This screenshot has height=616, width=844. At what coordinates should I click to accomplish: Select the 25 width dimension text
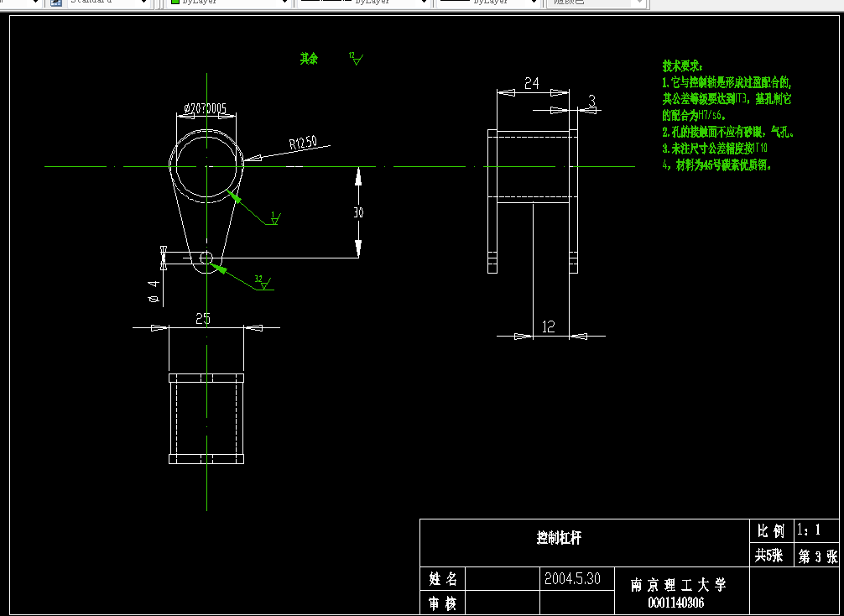[203, 319]
